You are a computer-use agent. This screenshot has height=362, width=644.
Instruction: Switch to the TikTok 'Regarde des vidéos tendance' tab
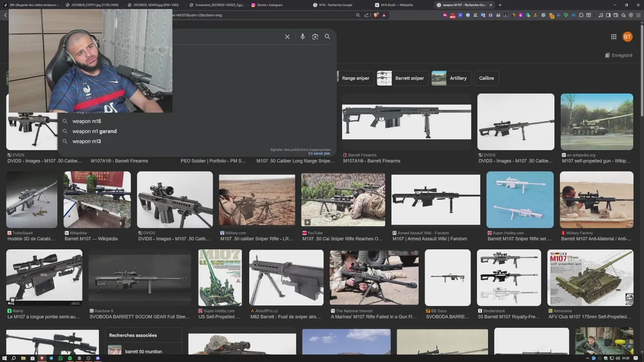coord(31,5)
